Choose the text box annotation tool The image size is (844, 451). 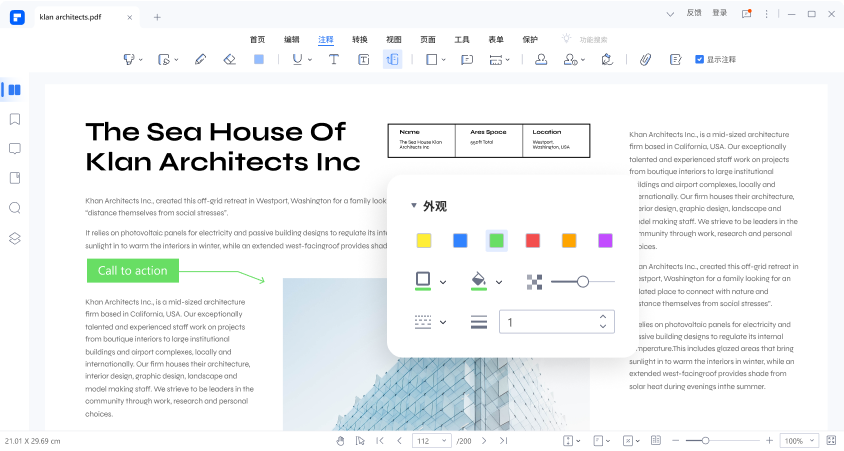(x=363, y=60)
